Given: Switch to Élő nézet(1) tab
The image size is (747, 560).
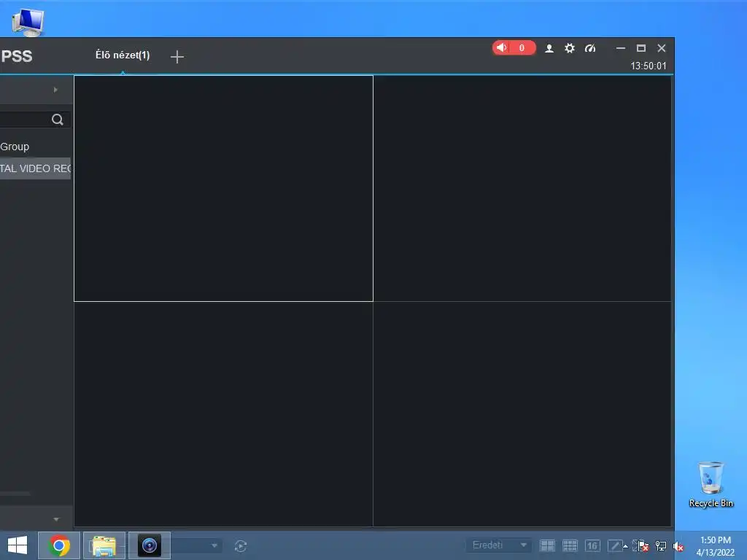Looking at the screenshot, I should (x=123, y=55).
